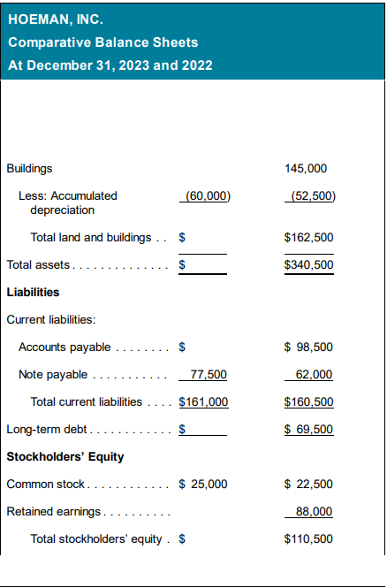Select the 145,000 buildings value
387x588 pixels.
(306, 168)
